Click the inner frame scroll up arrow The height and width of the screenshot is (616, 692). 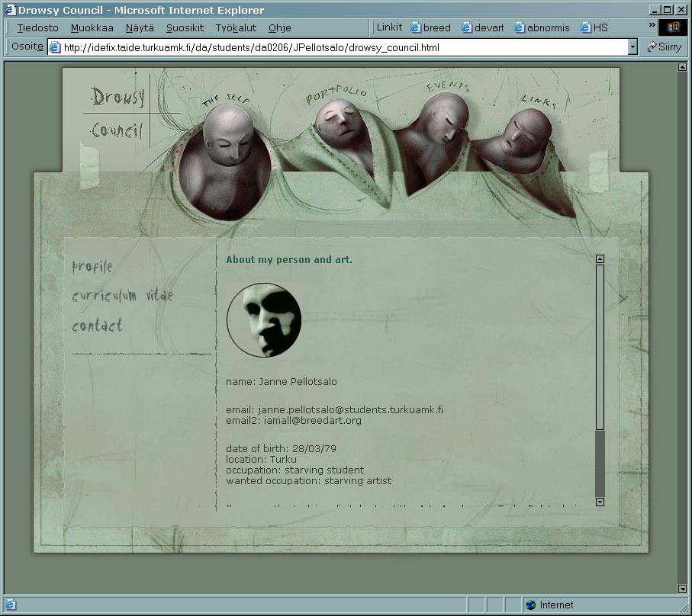coord(600,259)
